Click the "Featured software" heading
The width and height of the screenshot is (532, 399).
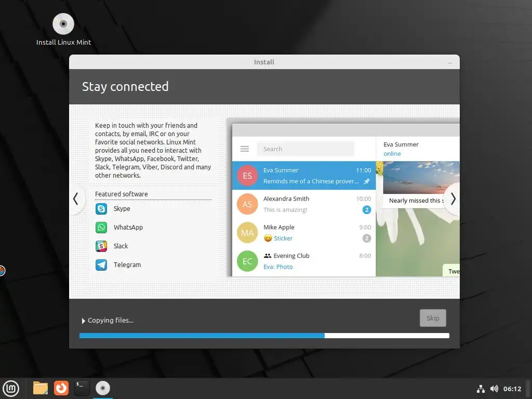pos(122,194)
